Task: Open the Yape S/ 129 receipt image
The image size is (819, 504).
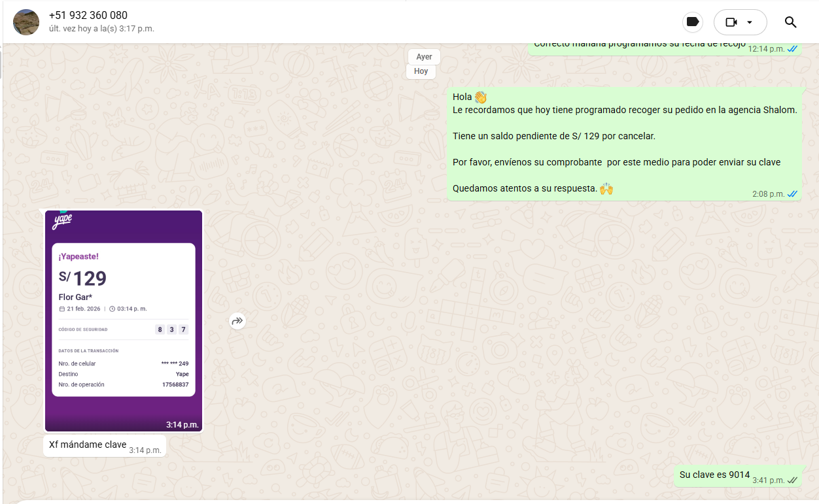Action: pos(124,320)
